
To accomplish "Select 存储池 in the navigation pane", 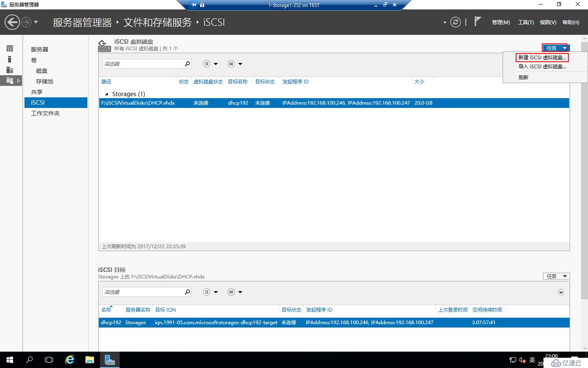I will click(45, 81).
